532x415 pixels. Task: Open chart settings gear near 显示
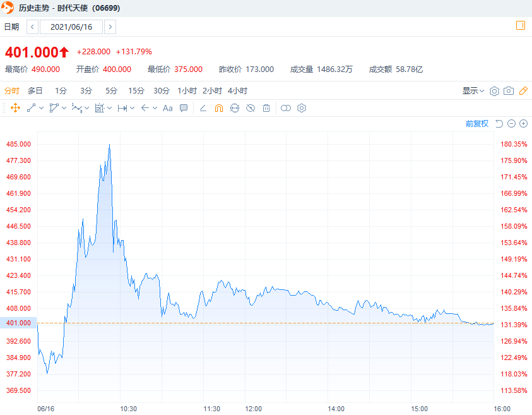[x=494, y=91]
